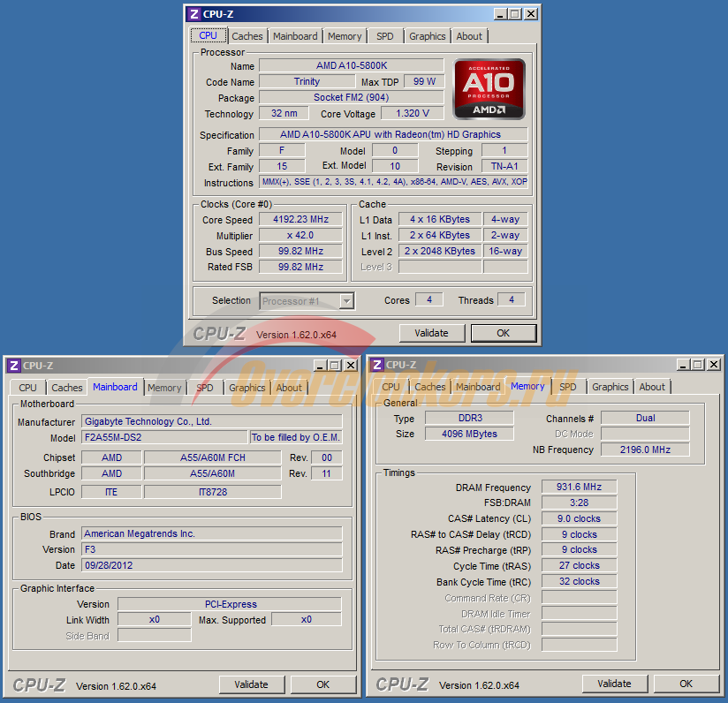Click OK in the top CPU window
This screenshot has height=703, width=728.
coord(503,333)
